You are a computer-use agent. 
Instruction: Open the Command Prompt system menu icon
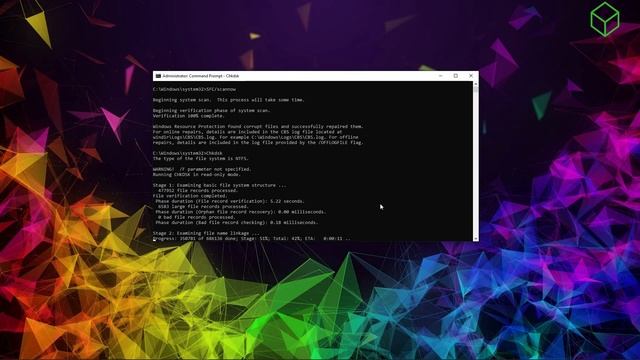click(158, 76)
